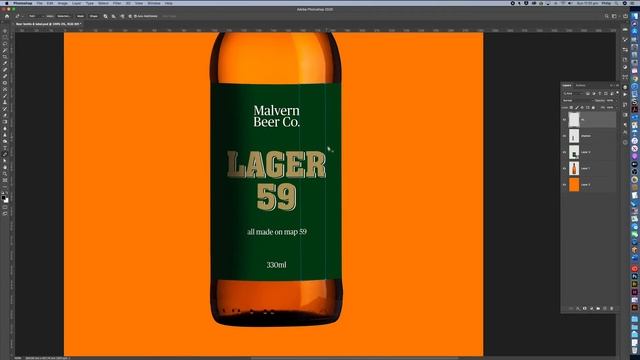Create a new layer
The height and width of the screenshot is (360, 640).
604,309
